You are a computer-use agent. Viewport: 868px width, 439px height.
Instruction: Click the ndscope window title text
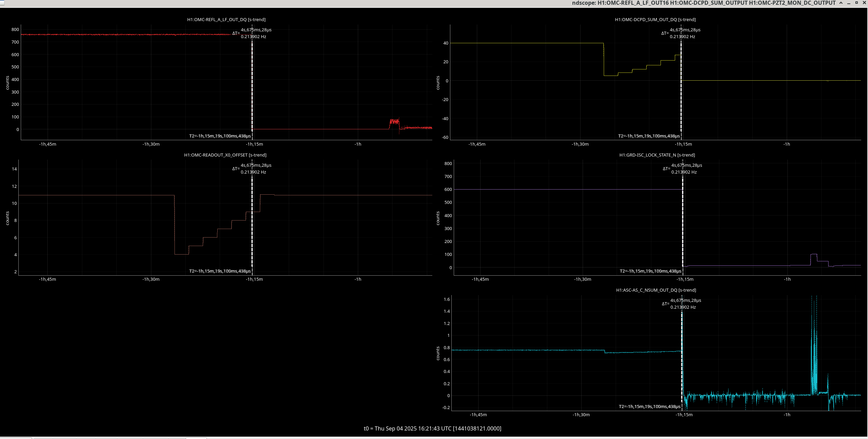(x=704, y=3)
